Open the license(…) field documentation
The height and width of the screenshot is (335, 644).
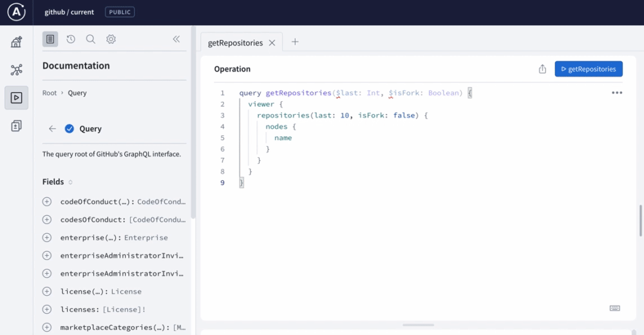(100, 291)
